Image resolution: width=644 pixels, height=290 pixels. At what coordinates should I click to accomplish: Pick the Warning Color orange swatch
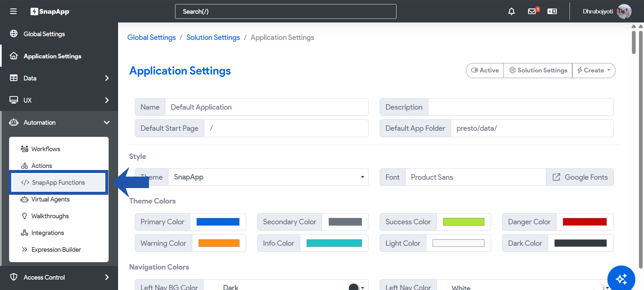pos(219,243)
